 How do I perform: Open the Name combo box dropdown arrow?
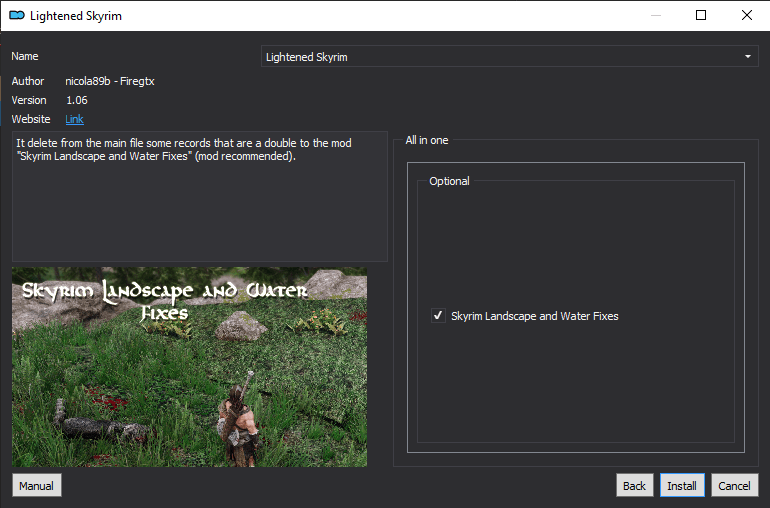(747, 56)
